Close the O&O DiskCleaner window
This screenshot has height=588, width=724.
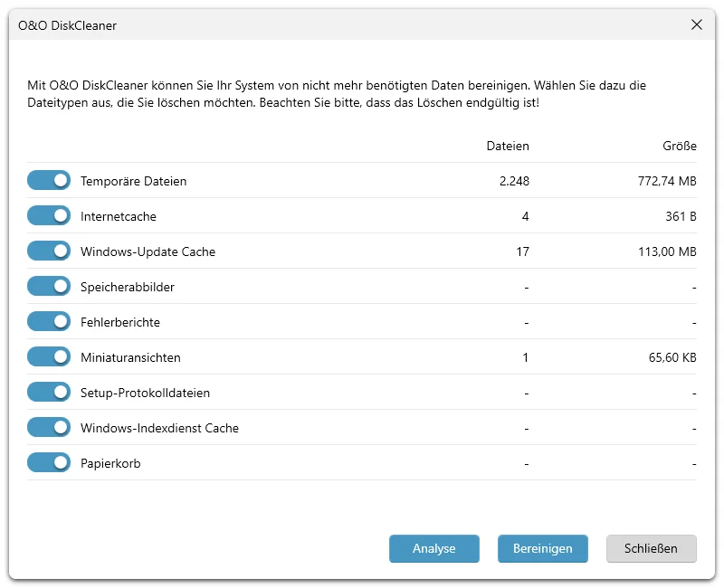[697, 25]
